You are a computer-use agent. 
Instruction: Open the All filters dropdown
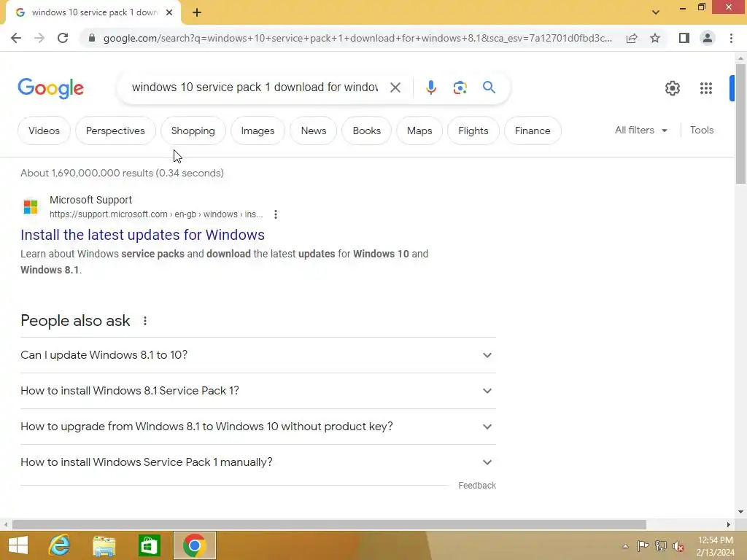640,130
